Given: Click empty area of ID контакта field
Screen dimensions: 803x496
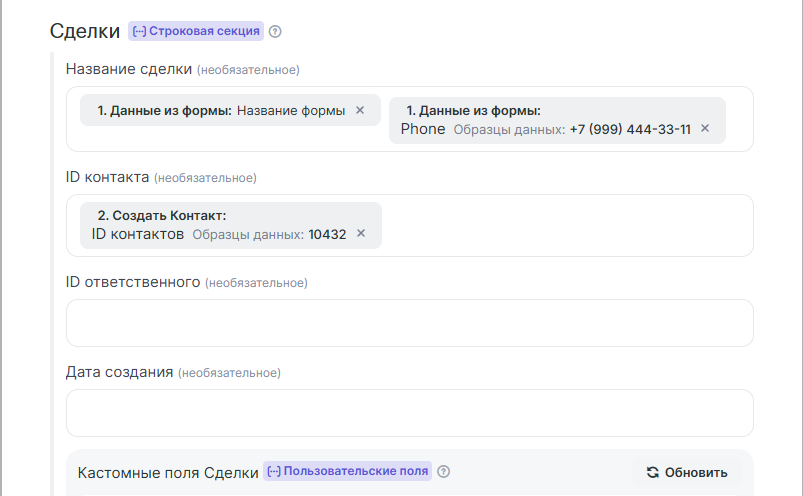Looking at the screenshot, I should tap(560, 225).
